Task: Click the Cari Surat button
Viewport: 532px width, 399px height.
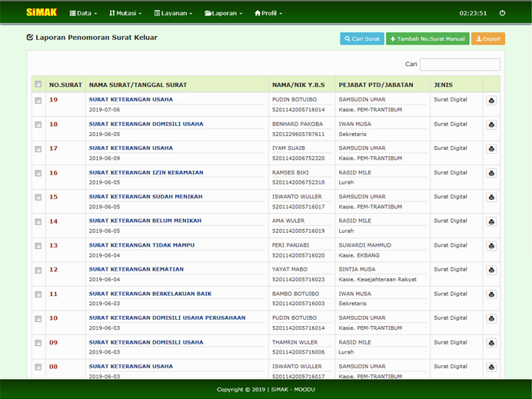Action: pos(361,38)
